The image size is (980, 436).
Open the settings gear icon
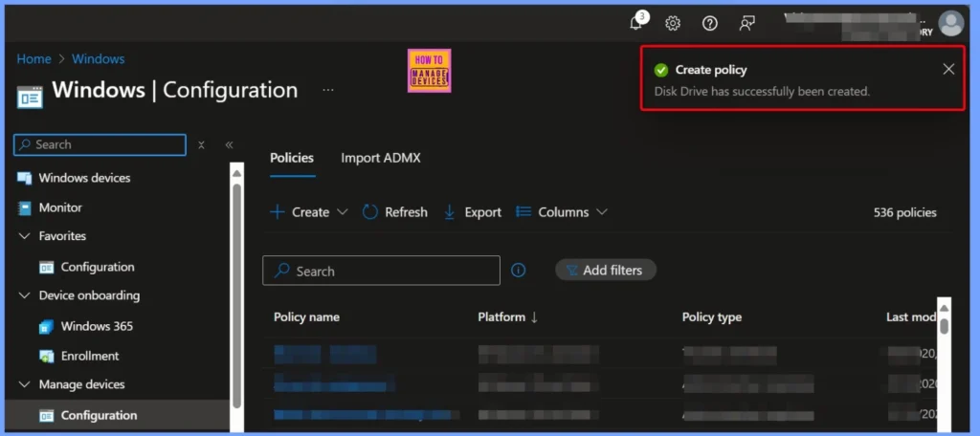[x=673, y=23]
